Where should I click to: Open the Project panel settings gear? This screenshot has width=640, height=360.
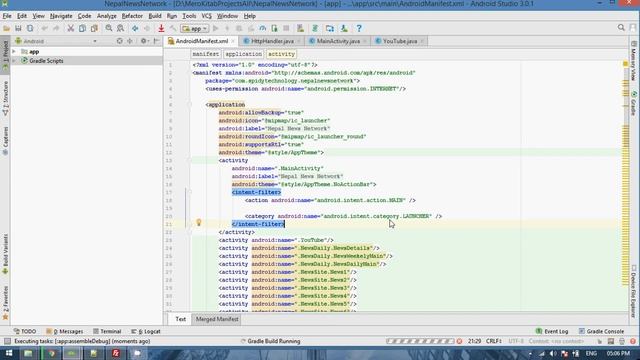click(144, 41)
